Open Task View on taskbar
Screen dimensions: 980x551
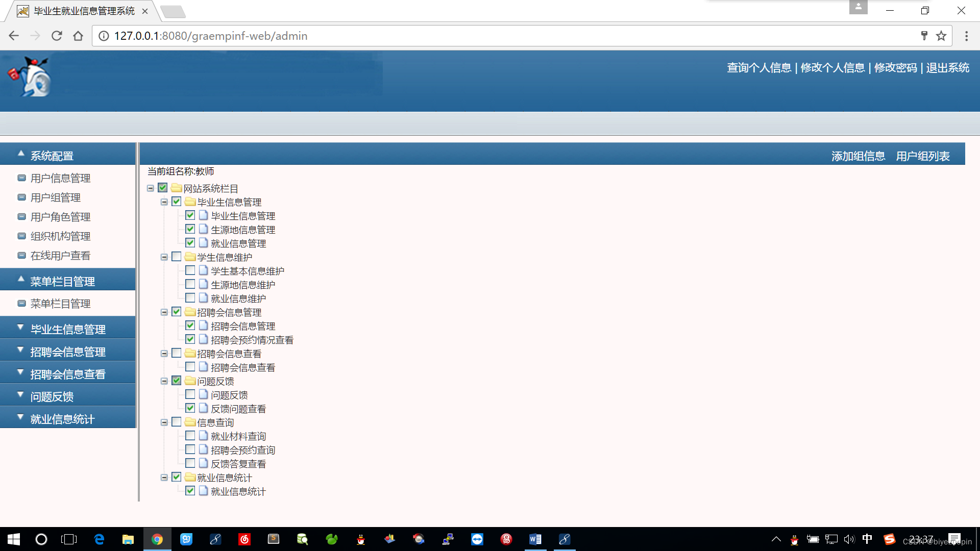(69, 539)
